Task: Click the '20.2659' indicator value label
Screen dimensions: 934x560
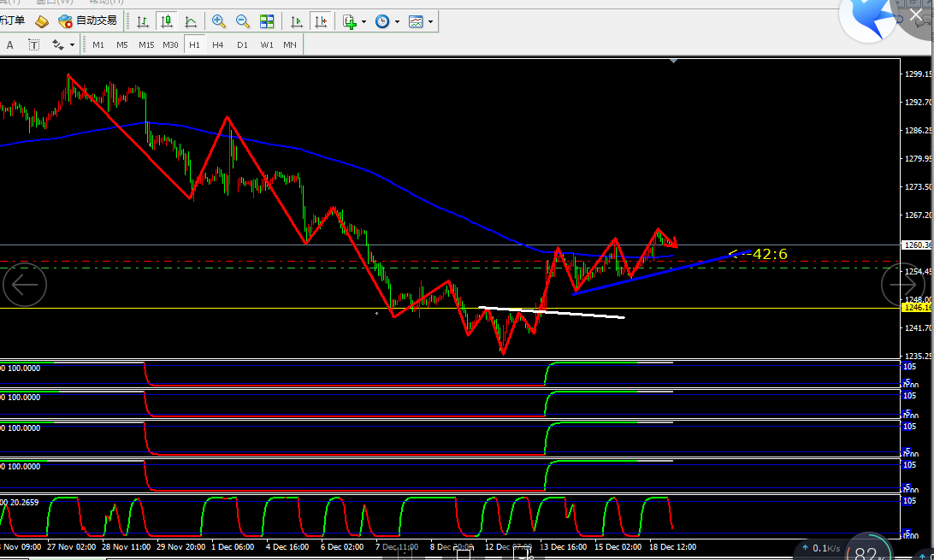Action: 24,502
